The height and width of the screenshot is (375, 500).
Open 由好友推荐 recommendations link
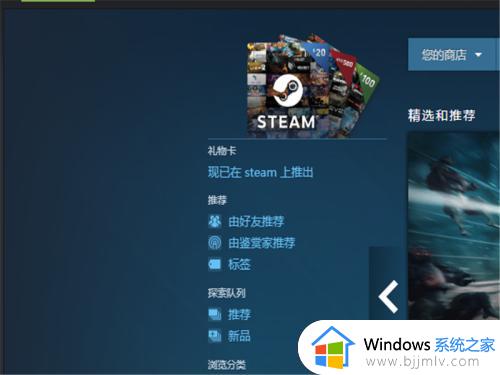coord(256,221)
